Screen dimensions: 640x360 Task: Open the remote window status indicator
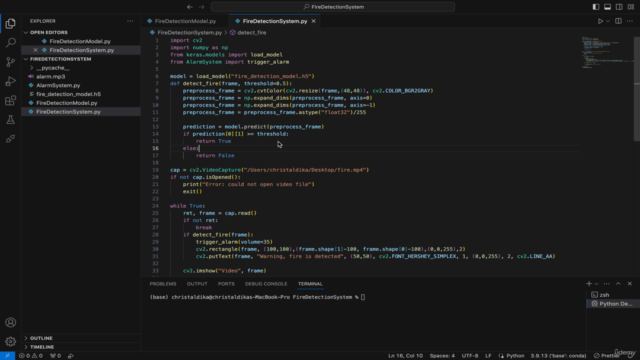tap(7, 356)
